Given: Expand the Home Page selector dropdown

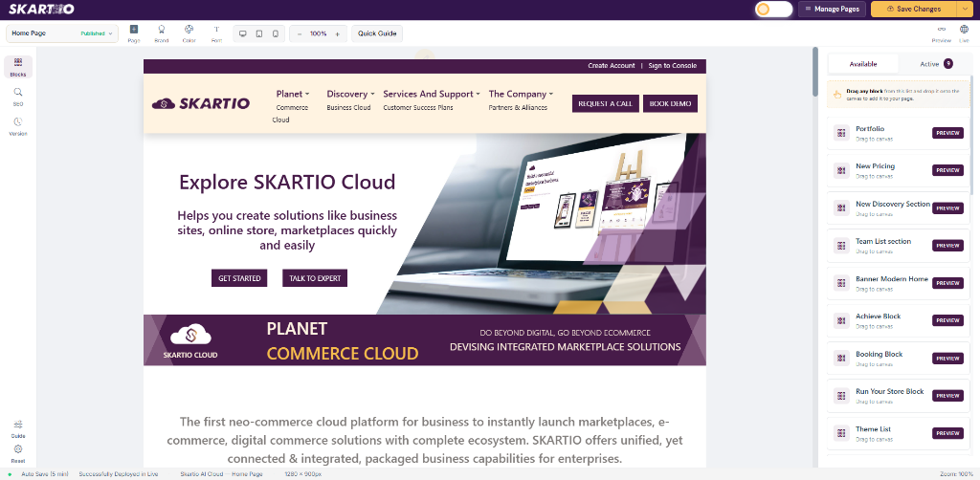Looking at the screenshot, I should [x=62, y=33].
